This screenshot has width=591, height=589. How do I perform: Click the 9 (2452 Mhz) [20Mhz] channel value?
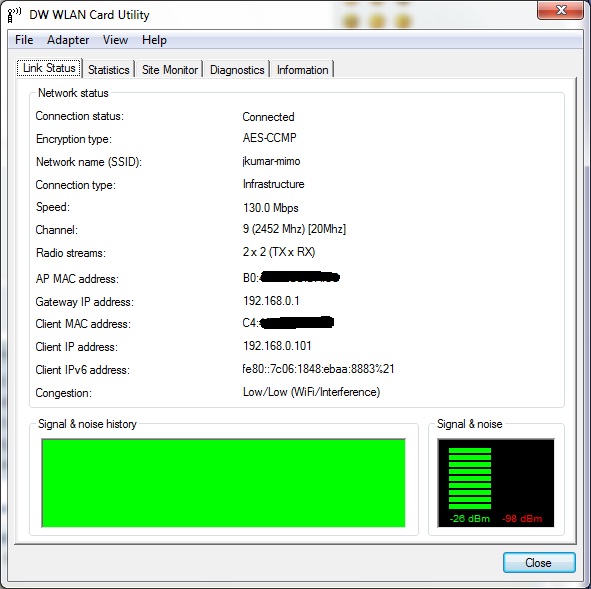click(x=294, y=229)
